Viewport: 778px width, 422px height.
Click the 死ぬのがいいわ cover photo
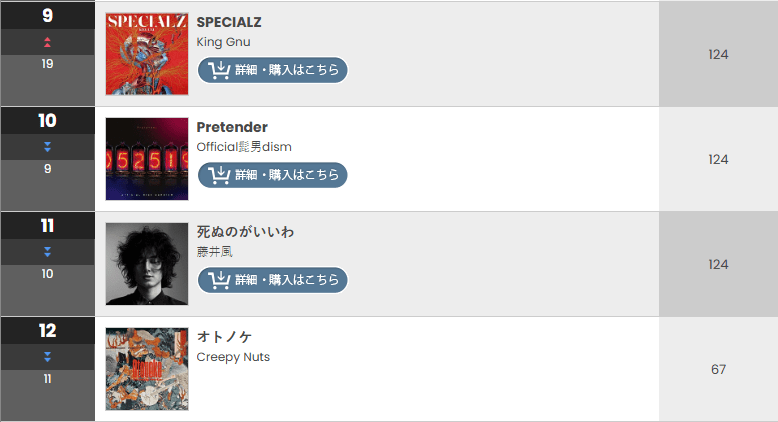[x=146, y=264]
